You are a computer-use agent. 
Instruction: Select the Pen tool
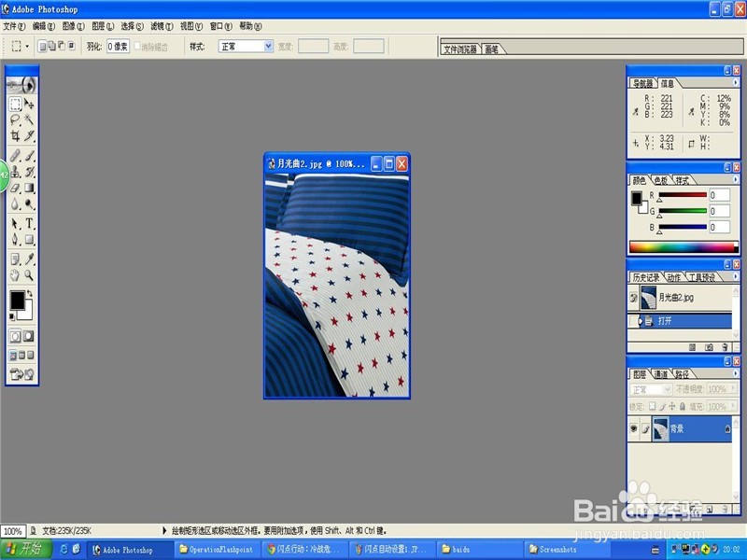(x=15, y=239)
